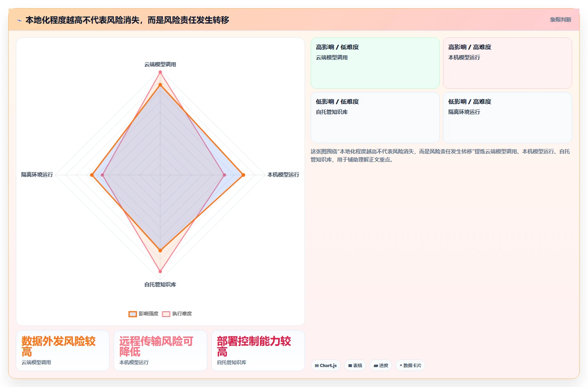Open the 高影响 / 高难度 quadrant card

click(x=507, y=63)
